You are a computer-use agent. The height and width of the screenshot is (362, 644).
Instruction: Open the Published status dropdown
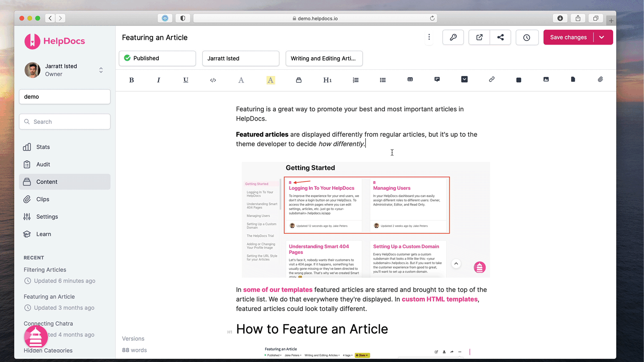tap(157, 58)
